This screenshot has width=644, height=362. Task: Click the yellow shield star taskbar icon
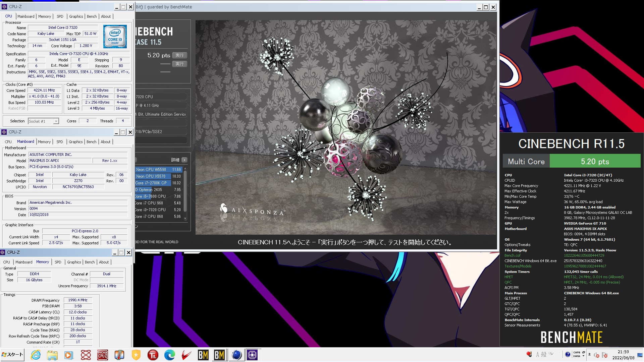coord(136,355)
